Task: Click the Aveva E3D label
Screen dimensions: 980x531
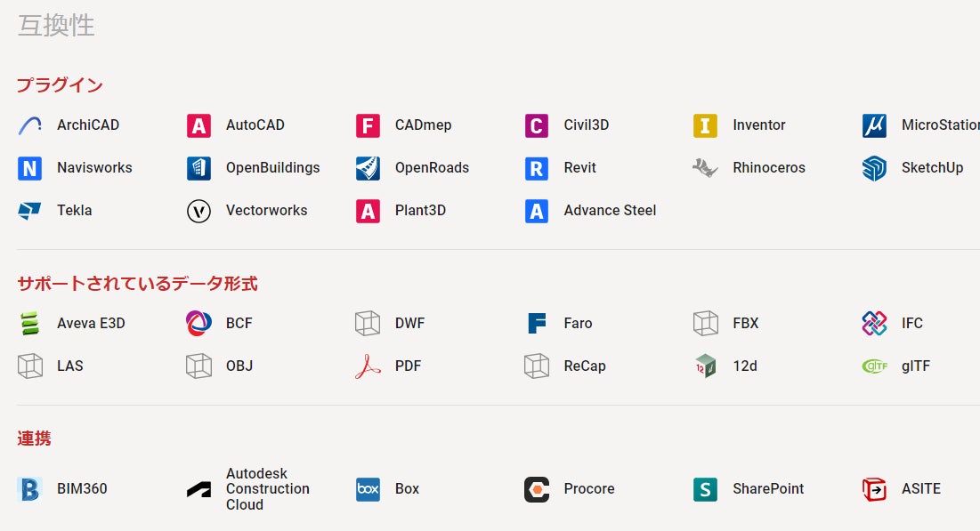Action: (x=91, y=323)
